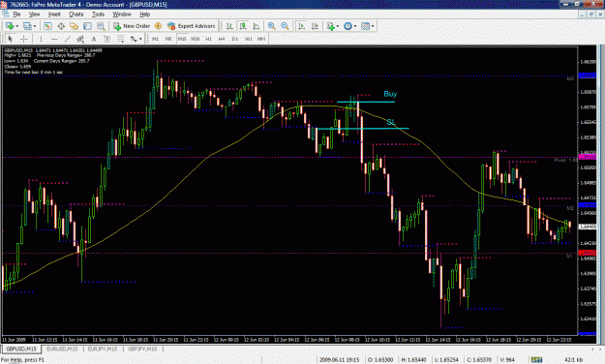
Task: Open the Strategy Tester
Action: point(101,26)
